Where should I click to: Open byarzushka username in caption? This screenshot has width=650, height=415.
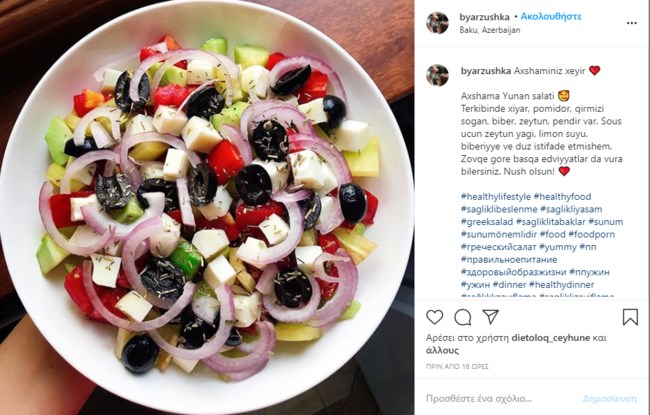pyautogui.click(x=486, y=71)
